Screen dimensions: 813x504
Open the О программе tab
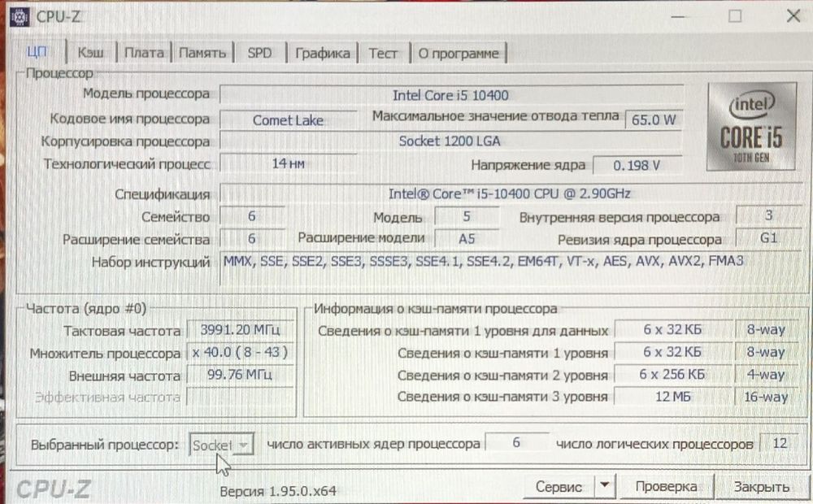459,53
